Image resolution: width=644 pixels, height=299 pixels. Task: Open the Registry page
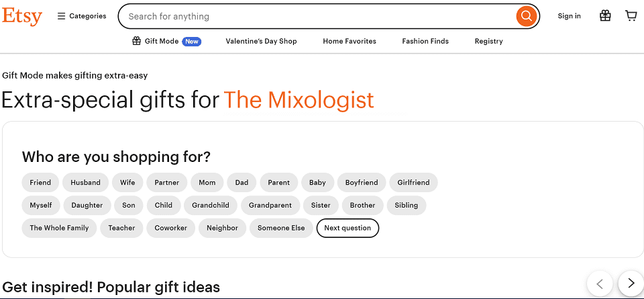click(x=489, y=41)
